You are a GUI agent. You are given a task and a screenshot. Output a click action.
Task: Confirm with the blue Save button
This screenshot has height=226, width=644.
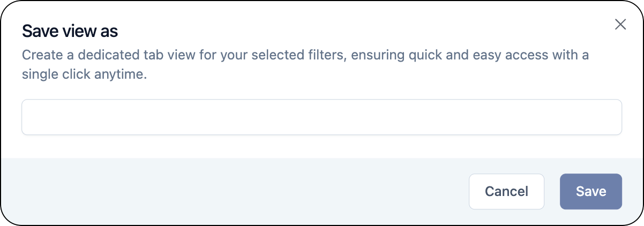click(590, 191)
